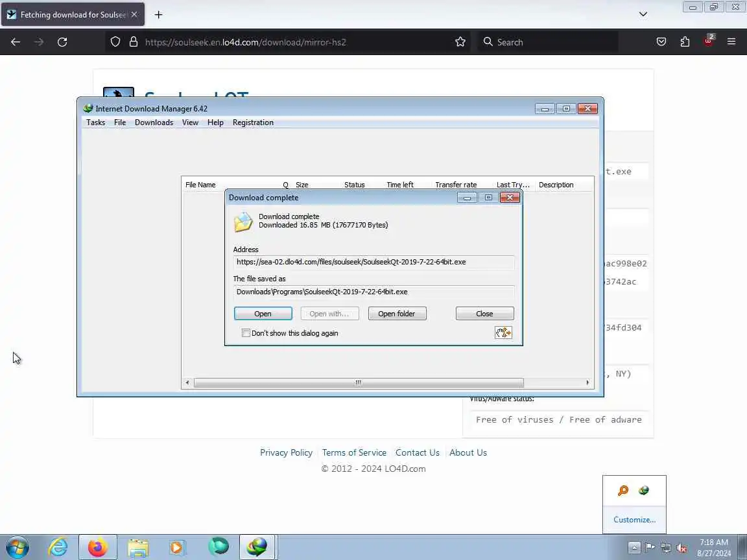Click the network tray icon
The image size is (747, 560).
[x=666, y=548]
